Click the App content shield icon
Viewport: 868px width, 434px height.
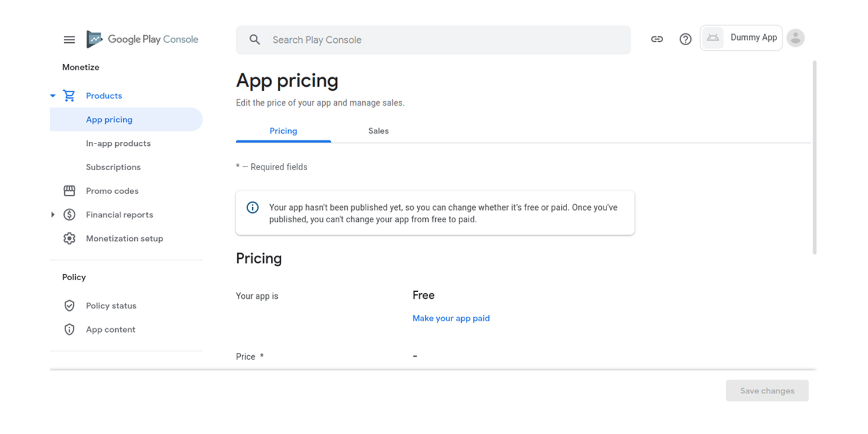pyautogui.click(x=69, y=329)
